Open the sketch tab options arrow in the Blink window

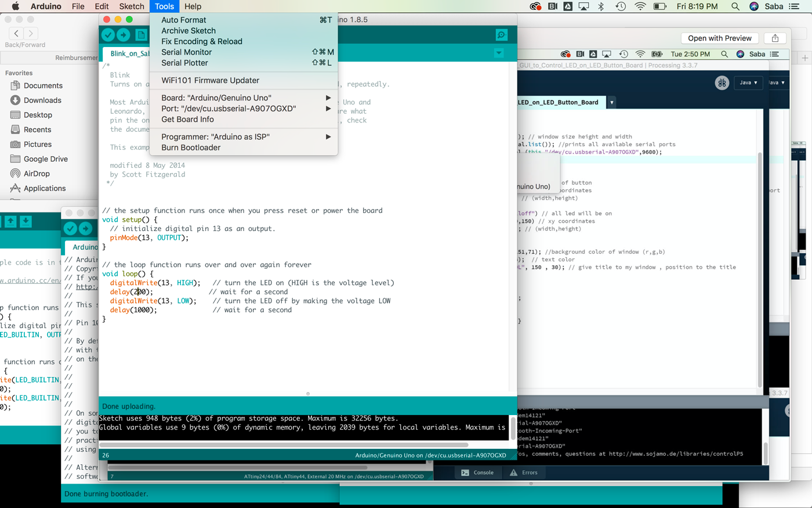(x=499, y=53)
